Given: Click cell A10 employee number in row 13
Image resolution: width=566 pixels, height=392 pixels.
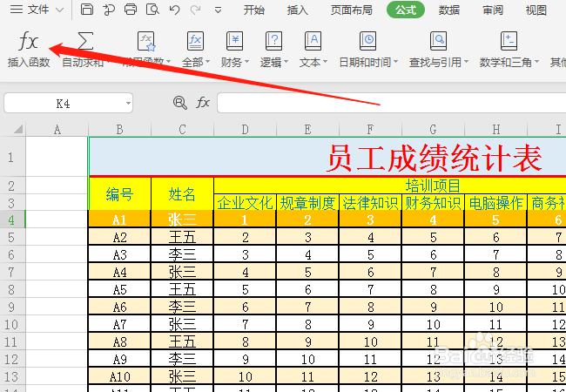Looking at the screenshot, I should (x=120, y=376).
